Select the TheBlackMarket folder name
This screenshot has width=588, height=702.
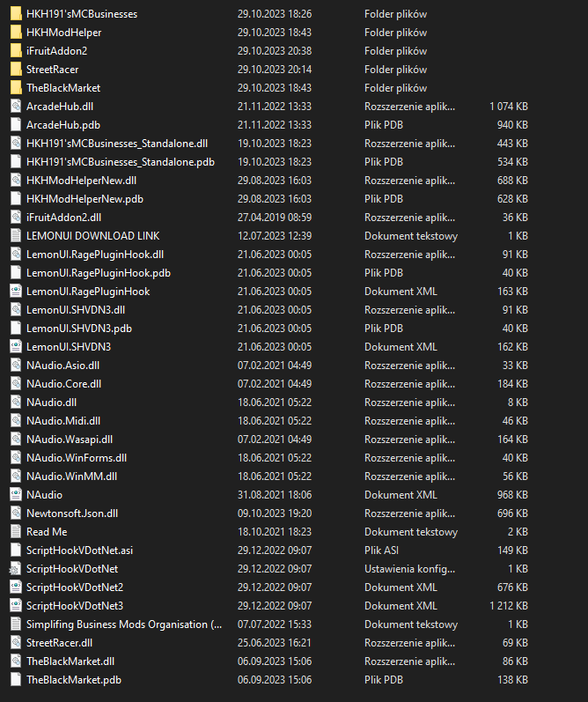tap(63, 88)
